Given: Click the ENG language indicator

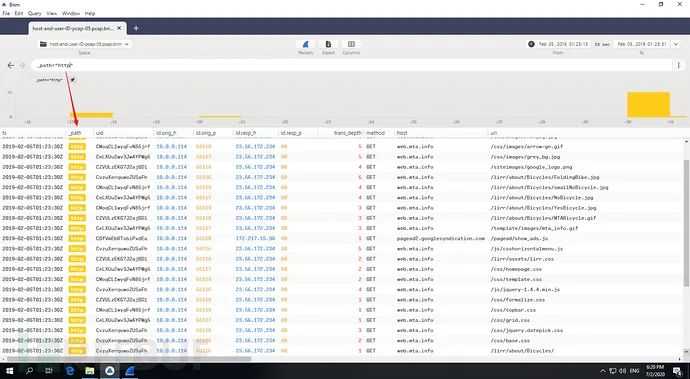Looking at the screenshot, I should tap(635, 371).
